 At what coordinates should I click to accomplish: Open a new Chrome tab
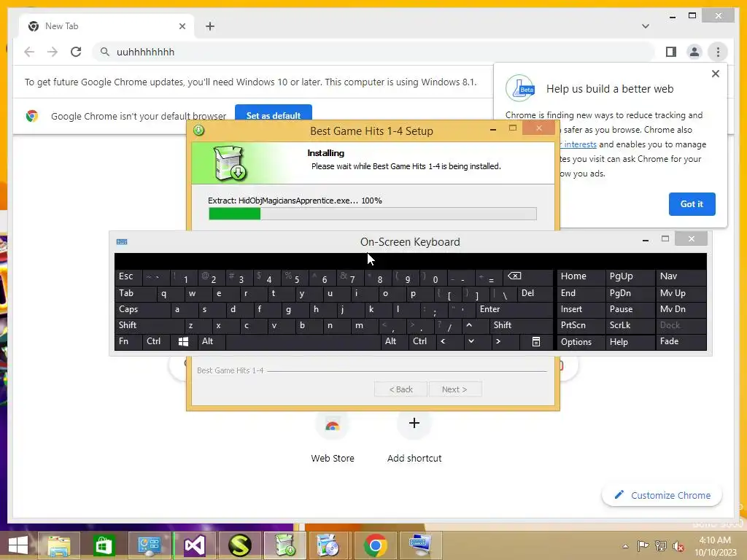pyautogui.click(x=210, y=26)
